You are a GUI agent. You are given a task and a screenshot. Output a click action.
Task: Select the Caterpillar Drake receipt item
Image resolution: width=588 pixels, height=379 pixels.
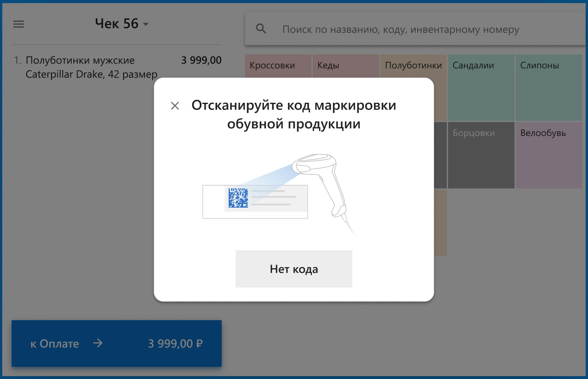coord(91,67)
